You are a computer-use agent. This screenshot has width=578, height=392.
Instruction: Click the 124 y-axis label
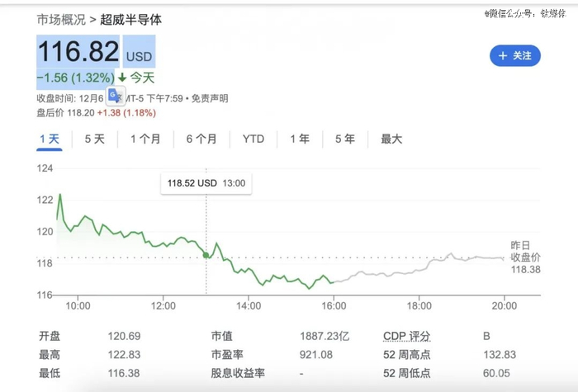pyautogui.click(x=45, y=168)
